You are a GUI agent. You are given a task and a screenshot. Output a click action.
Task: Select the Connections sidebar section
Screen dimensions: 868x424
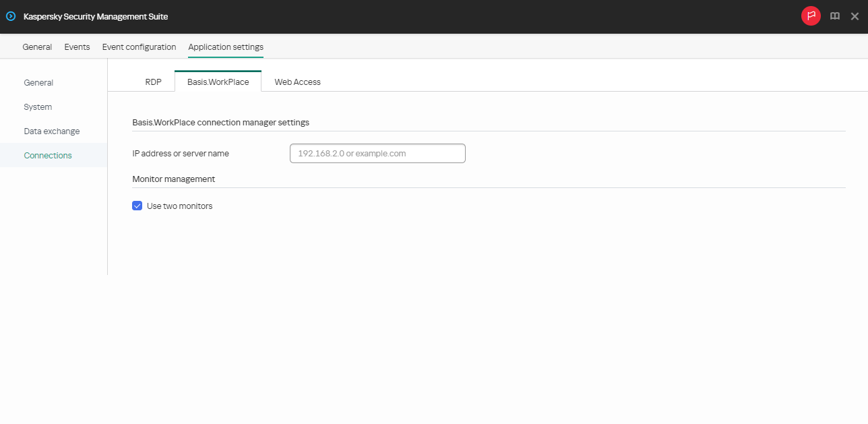47,155
